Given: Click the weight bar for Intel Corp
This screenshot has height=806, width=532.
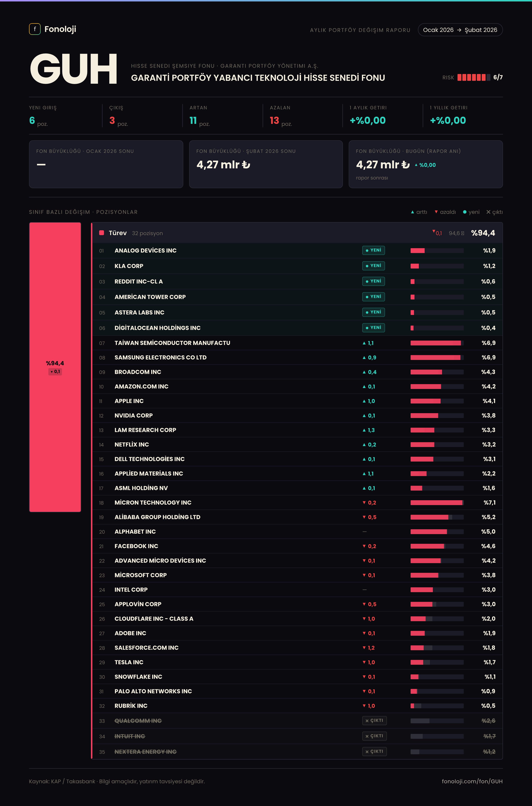Looking at the screenshot, I should click(437, 590).
